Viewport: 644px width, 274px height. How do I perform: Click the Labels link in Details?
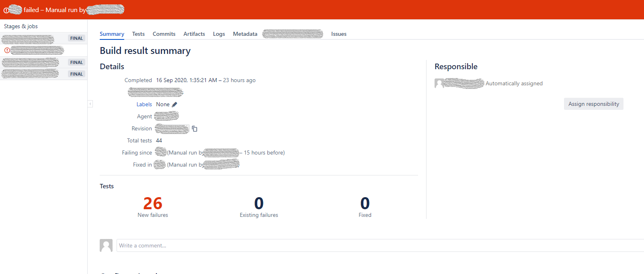coord(144,105)
